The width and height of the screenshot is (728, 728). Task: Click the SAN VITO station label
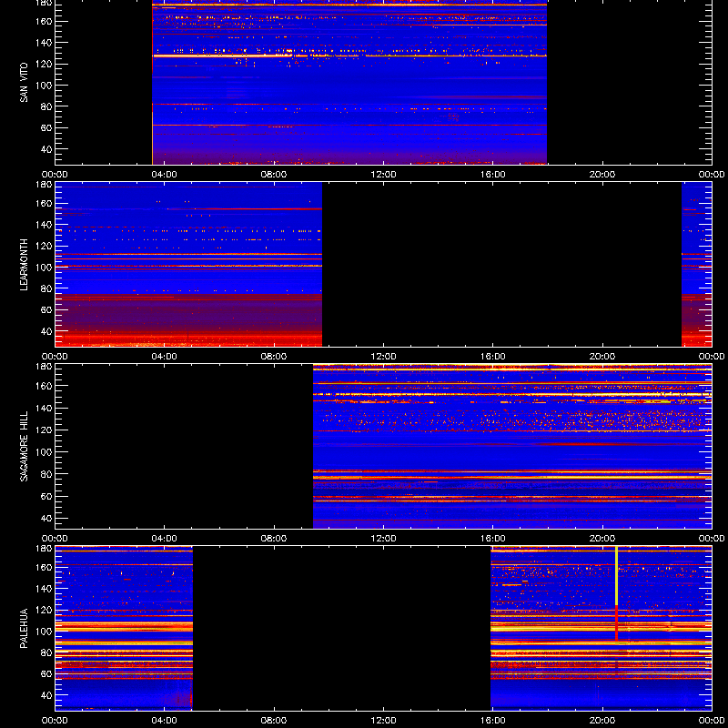[24, 83]
